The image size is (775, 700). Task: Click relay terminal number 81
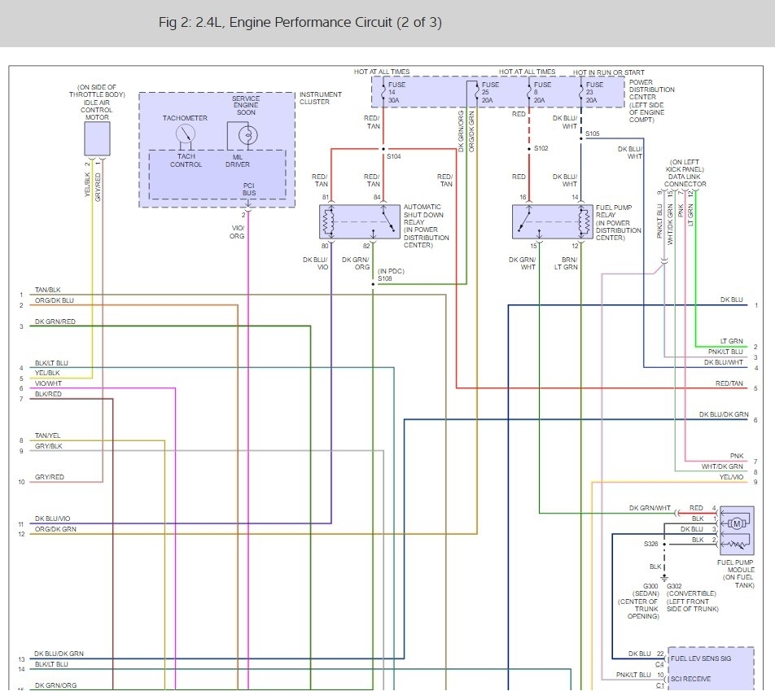[326, 197]
